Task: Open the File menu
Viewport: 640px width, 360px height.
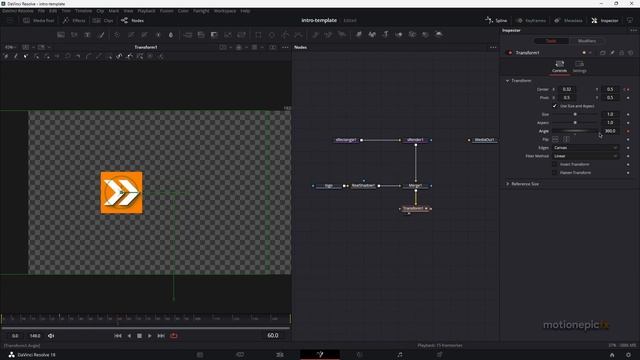Action: click(x=41, y=11)
